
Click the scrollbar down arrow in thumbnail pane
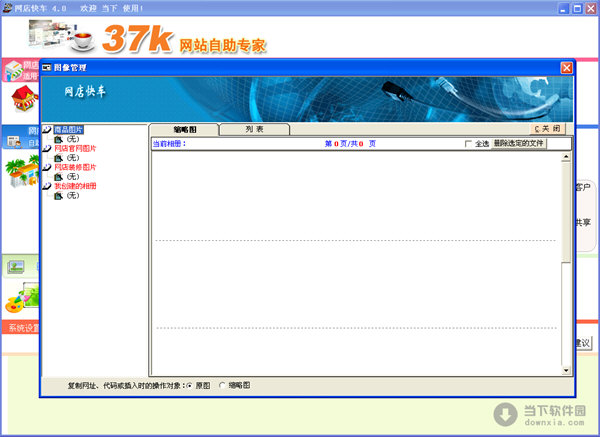point(566,370)
